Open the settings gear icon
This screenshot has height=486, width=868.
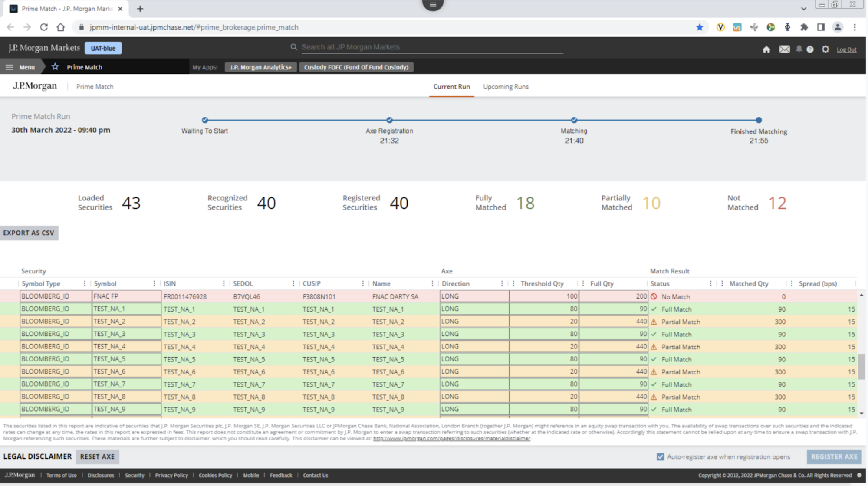click(825, 49)
